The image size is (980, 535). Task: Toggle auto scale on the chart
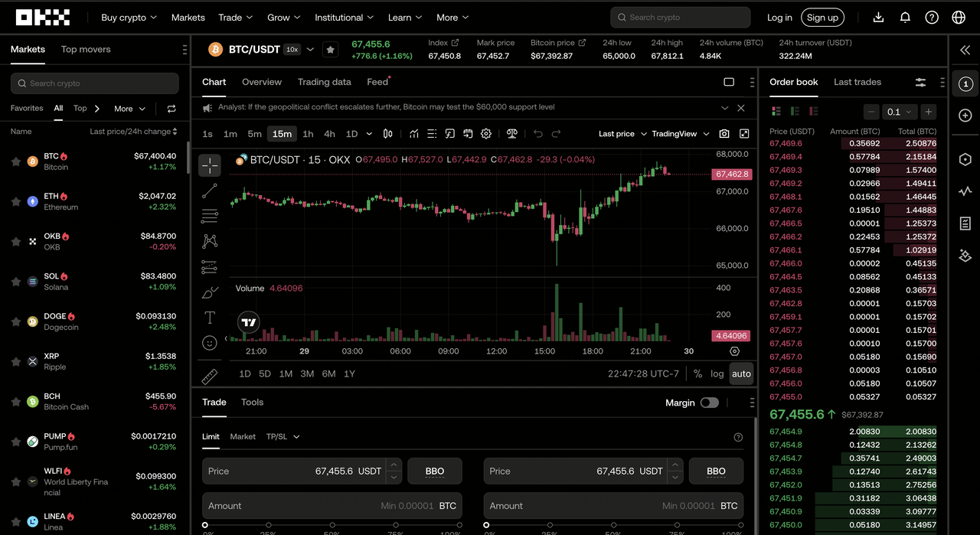[741, 374]
